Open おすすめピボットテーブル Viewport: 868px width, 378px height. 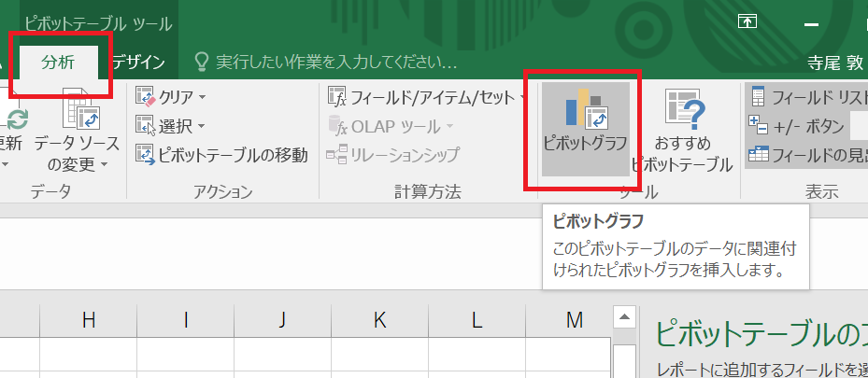point(682,131)
